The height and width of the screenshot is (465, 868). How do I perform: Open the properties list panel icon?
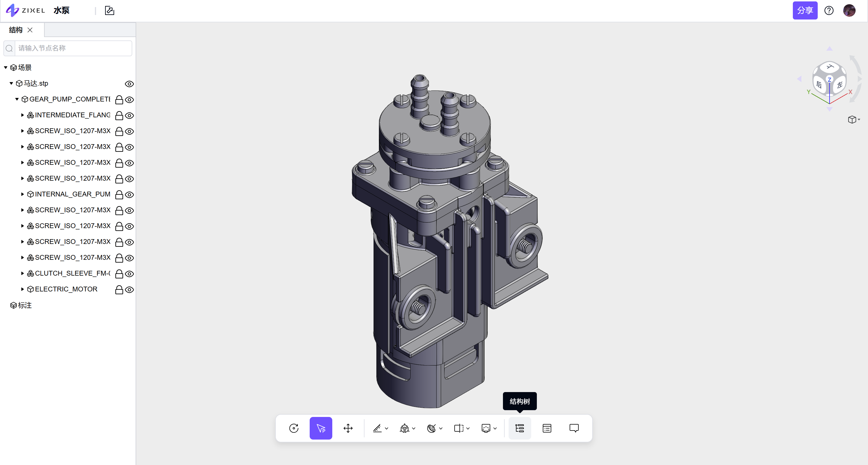547,428
